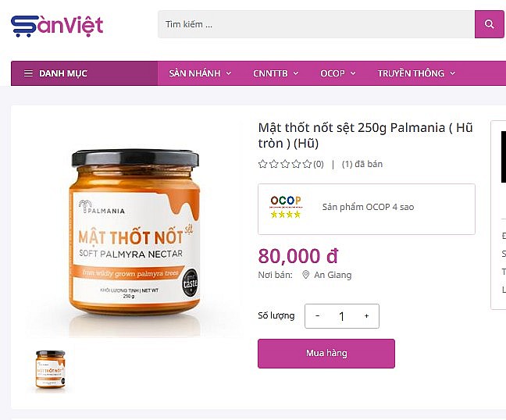
Task: Expand the OCOP dropdown menu
Action: pos(338,73)
